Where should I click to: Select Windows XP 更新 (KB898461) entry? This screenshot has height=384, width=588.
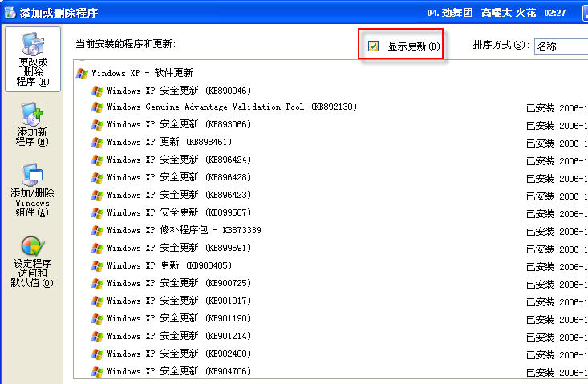(169, 142)
